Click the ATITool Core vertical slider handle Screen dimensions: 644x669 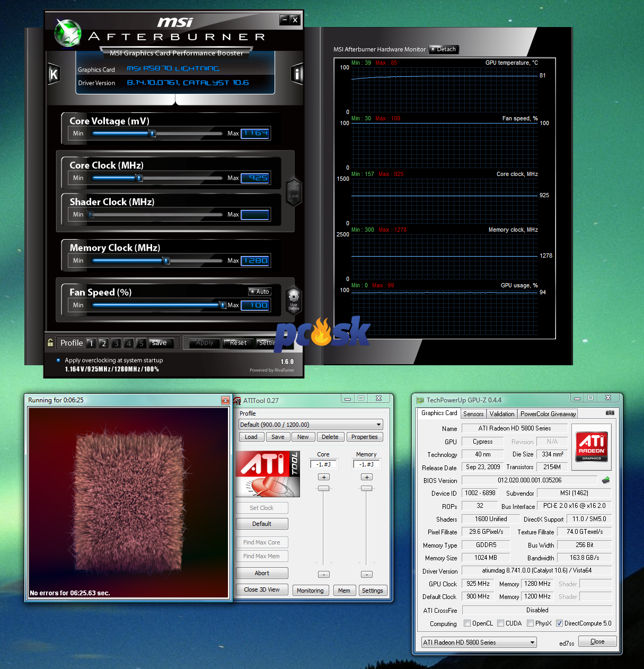coord(323,488)
